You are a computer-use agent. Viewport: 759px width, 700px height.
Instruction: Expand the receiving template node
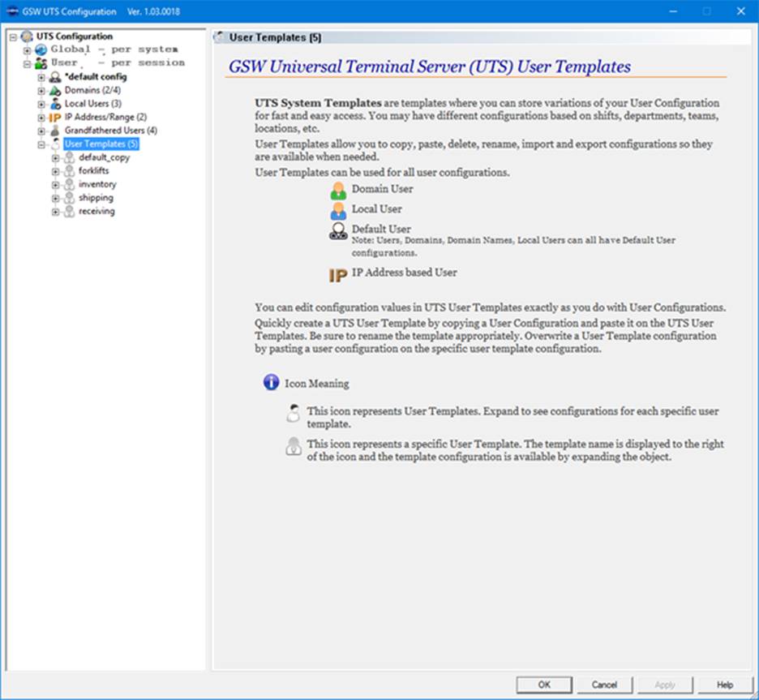[56, 212]
